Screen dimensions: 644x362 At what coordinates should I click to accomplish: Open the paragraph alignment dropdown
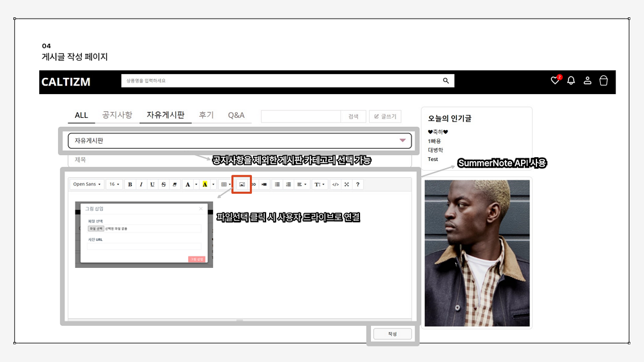click(x=302, y=184)
